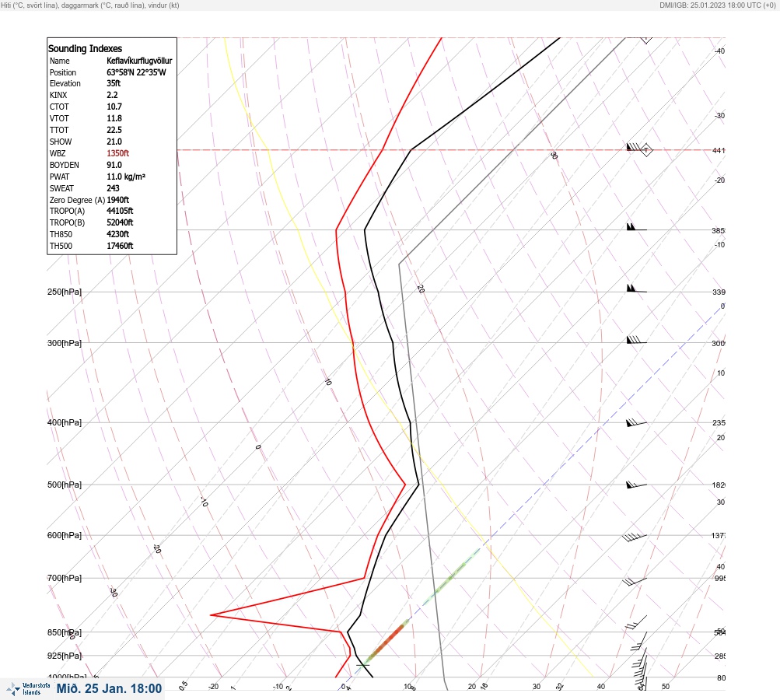Screen dimensions: 780x700
Task: Click the 700[hPa] pressure label
Action: [x=65, y=578]
